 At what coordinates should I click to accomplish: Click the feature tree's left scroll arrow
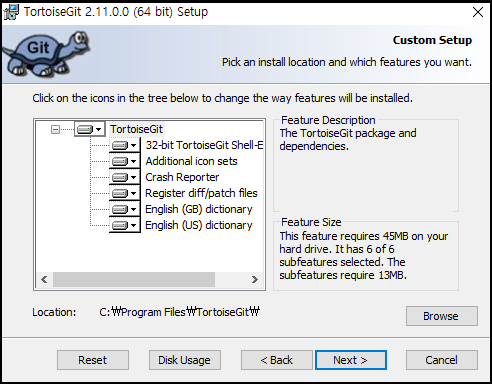coord(44,279)
